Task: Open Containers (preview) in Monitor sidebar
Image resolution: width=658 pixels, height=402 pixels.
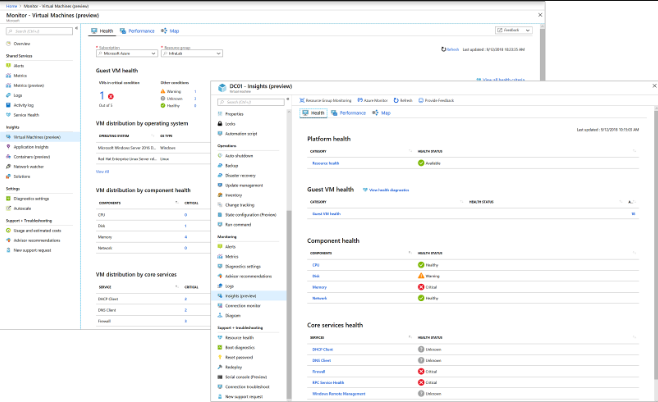Action: pyautogui.click(x=32, y=157)
